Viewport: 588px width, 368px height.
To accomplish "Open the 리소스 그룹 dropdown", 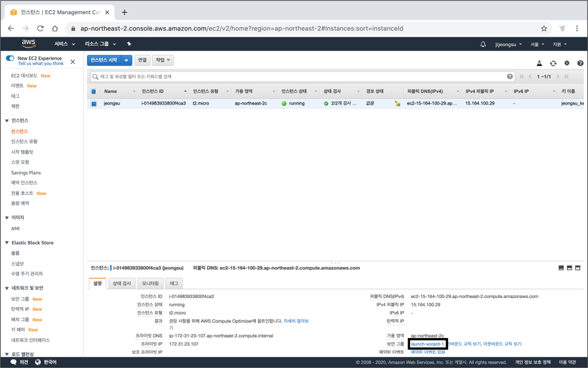I will point(100,44).
